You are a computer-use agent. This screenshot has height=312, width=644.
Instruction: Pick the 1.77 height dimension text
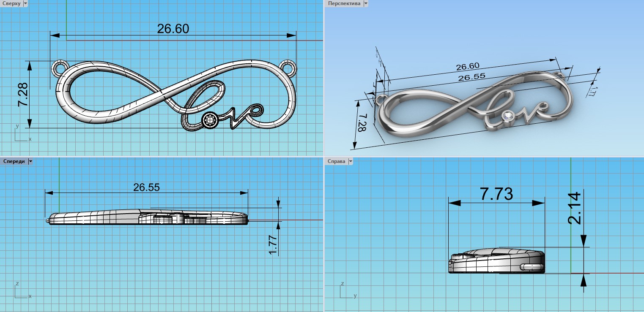273,245
